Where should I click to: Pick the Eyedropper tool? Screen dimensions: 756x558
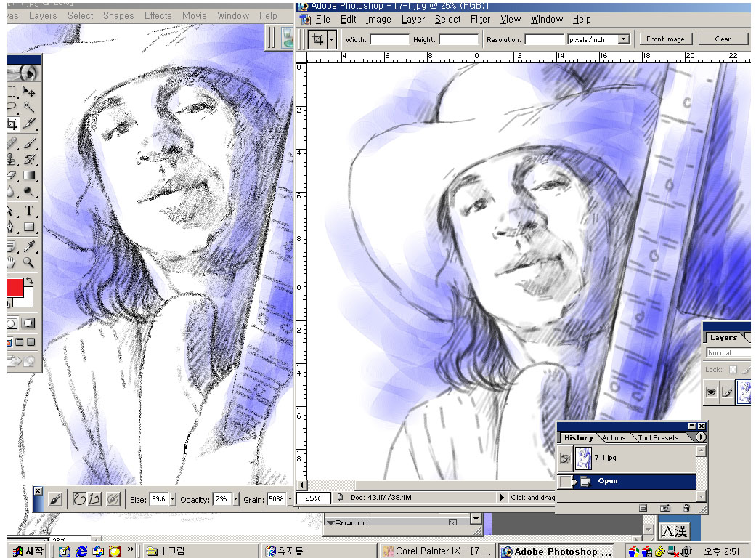pos(29,247)
